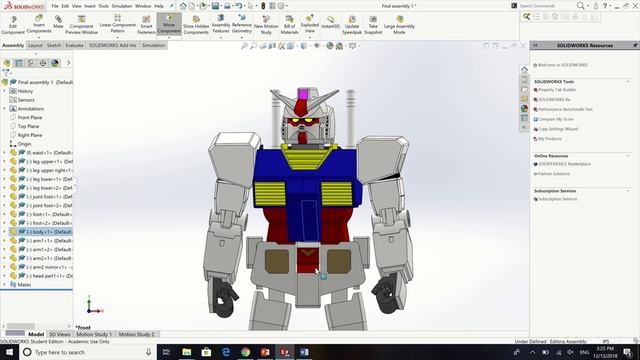
Task: Toggle Instant3D
Action: coord(330,22)
